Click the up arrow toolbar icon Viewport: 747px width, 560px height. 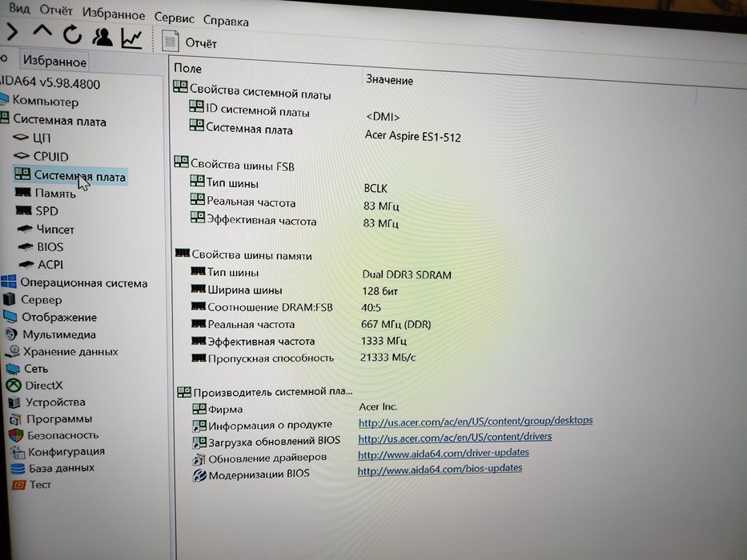point(42,32)
